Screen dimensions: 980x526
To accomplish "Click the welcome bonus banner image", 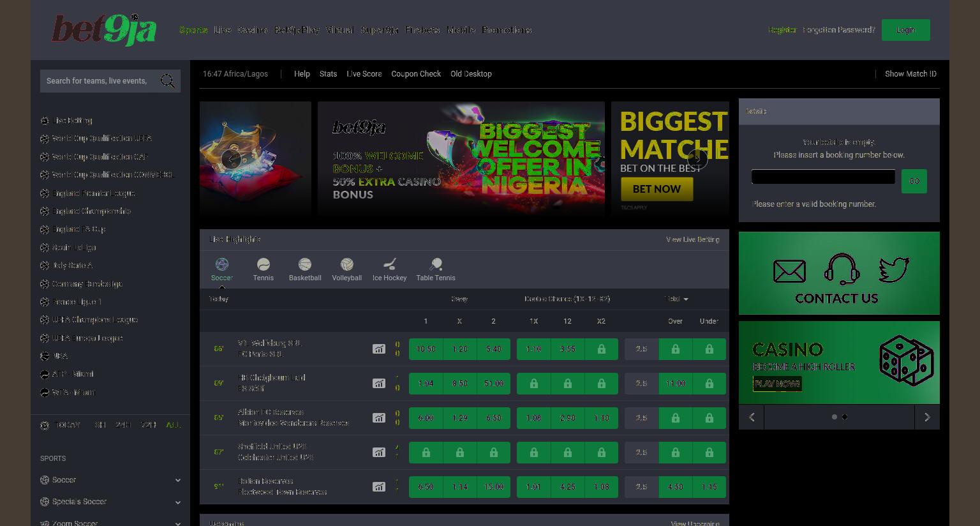I will (x=461, y=160).
